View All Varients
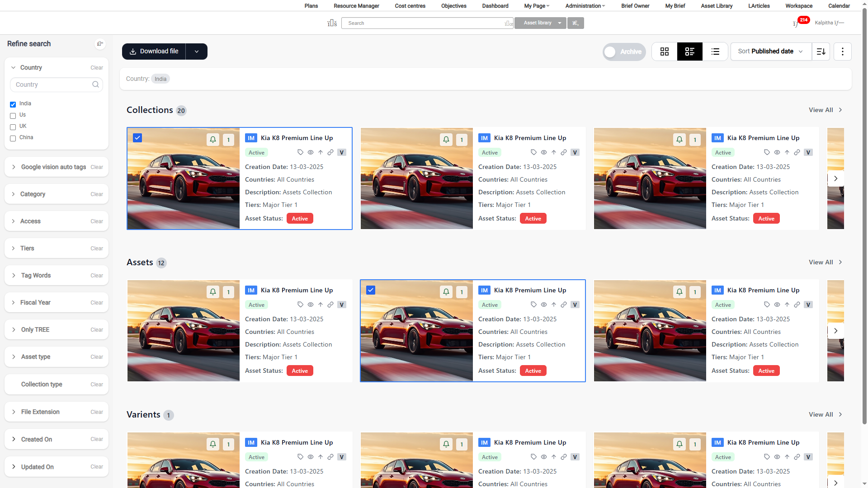 tap(826, 415)
